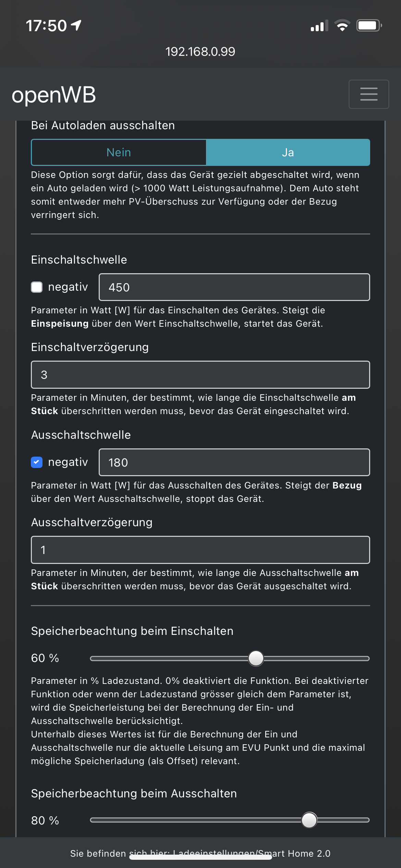The width and height of the screenshot is (401, 868).
Task: Click the Einschaltverzögerung field showing 3
Action: [200, 375]
